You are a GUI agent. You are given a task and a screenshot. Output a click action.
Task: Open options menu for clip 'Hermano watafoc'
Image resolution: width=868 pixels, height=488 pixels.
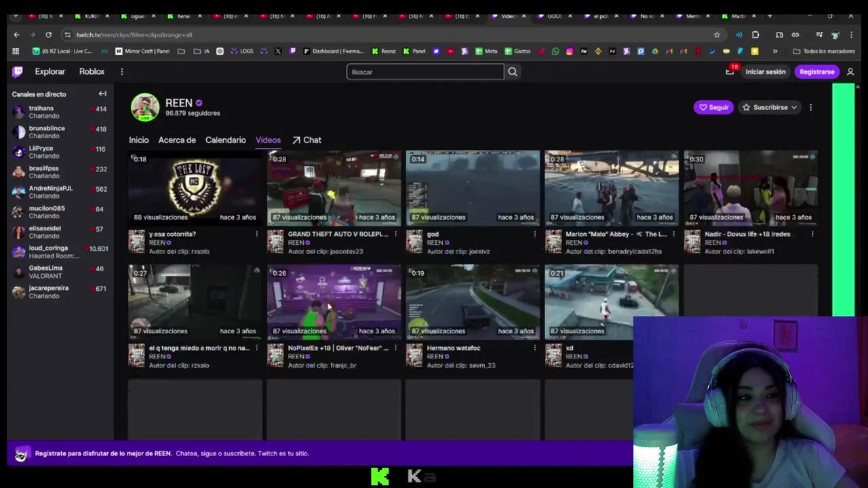[x=534, y=348]
